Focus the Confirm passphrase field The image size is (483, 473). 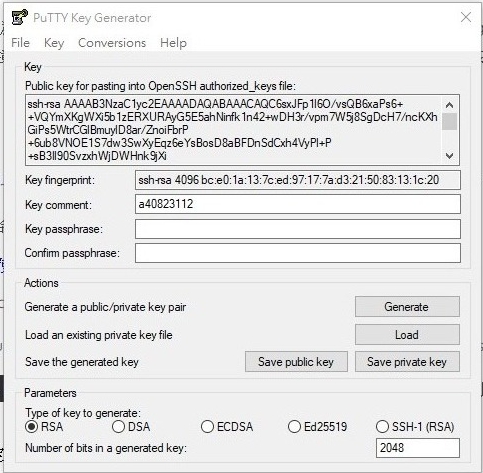298,253
